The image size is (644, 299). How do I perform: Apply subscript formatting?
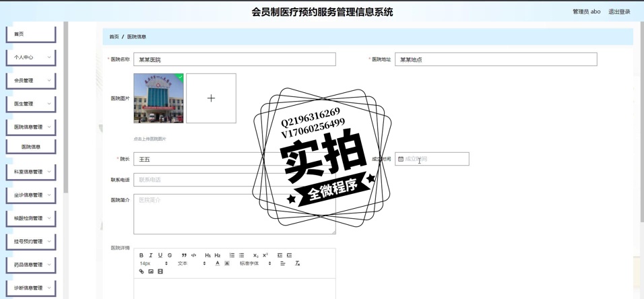coord(255,255)
